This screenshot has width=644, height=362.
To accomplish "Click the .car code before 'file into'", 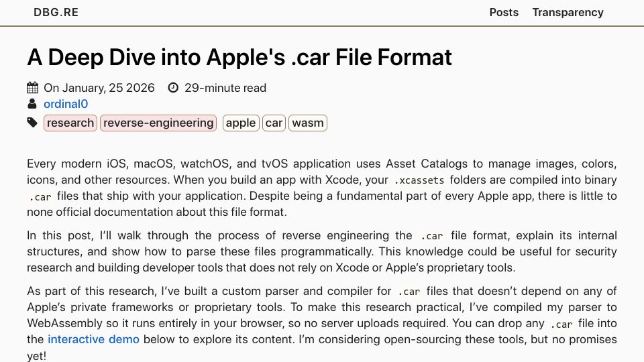I will click(x=561, y=324).
